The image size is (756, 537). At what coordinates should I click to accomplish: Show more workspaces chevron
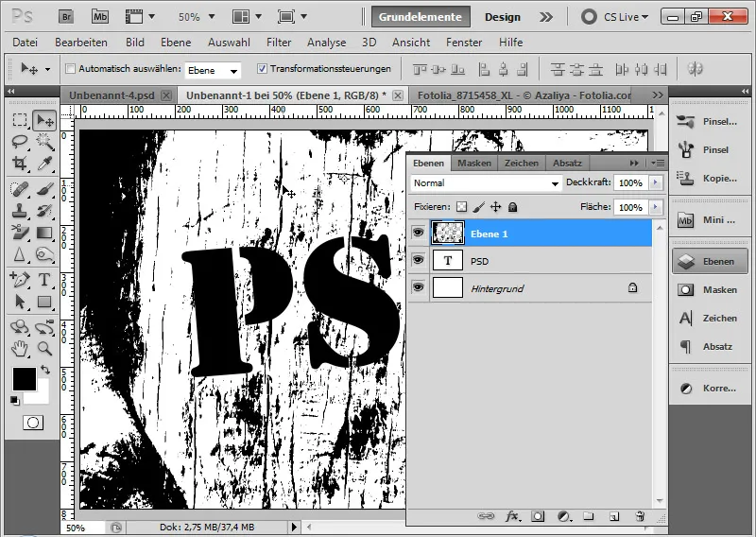(546, 17)
